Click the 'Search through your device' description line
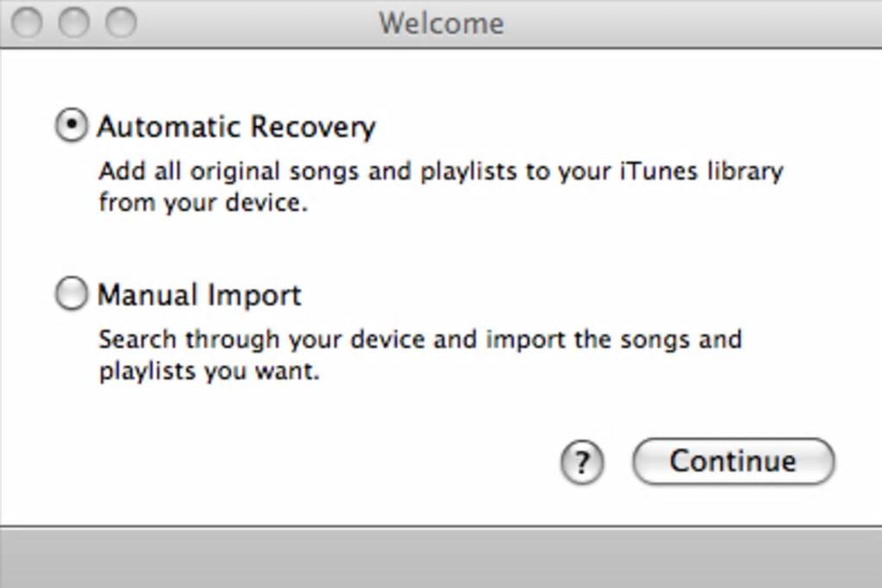The width and height of the screenshot is (882, 588). coord(419,338)
